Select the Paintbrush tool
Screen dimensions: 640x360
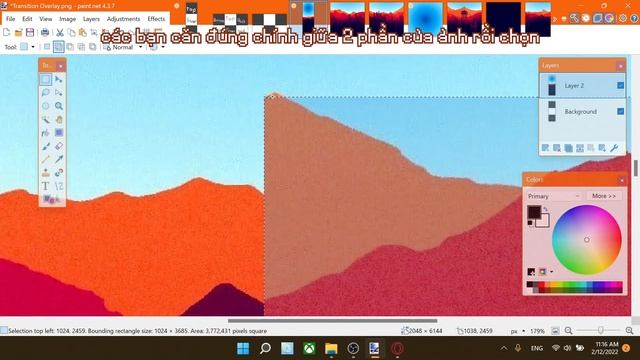45,146
